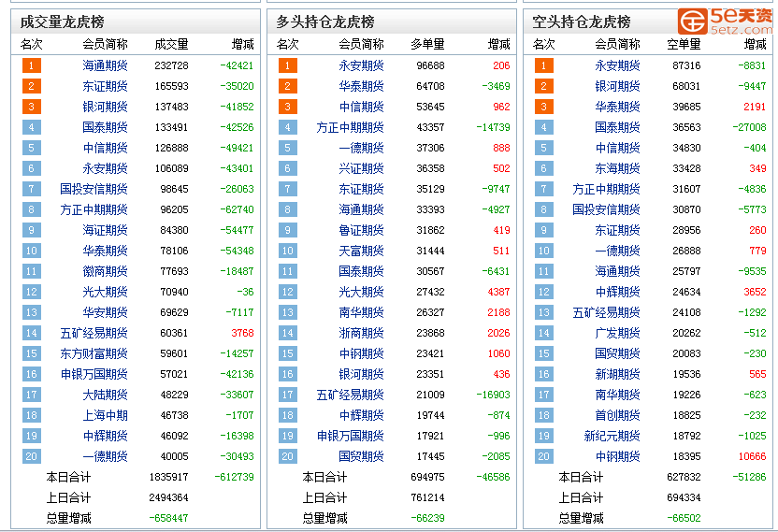778x532 pixels.
Task: Click 中信期货 in 多头持仓龙虎榜 rank 3
Action: click(361, 107)
